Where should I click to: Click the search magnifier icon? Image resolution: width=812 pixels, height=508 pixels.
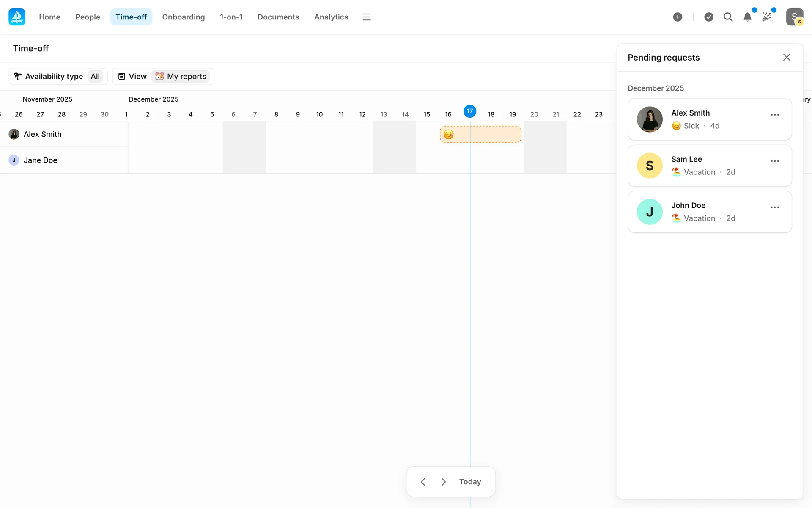point(728,17)
